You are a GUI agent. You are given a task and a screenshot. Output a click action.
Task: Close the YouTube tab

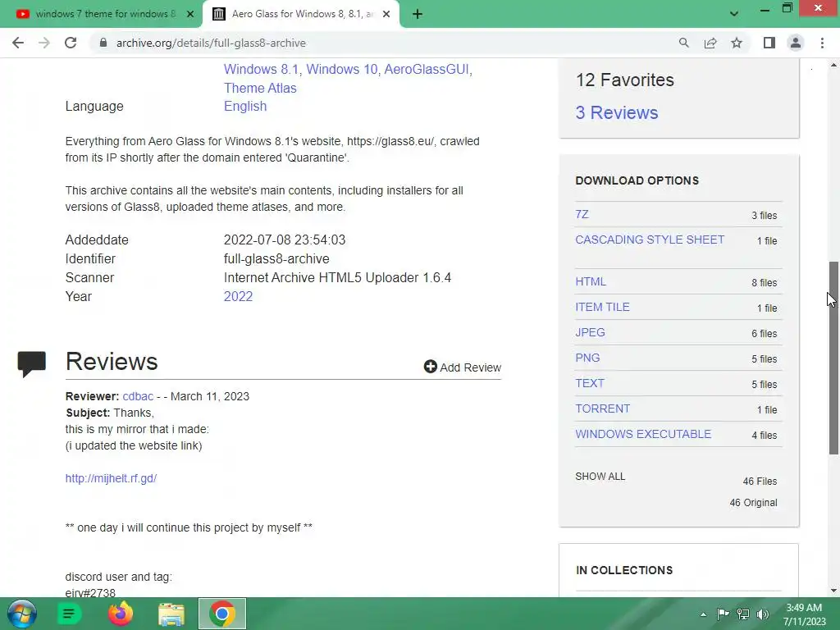tap(189, 14)
